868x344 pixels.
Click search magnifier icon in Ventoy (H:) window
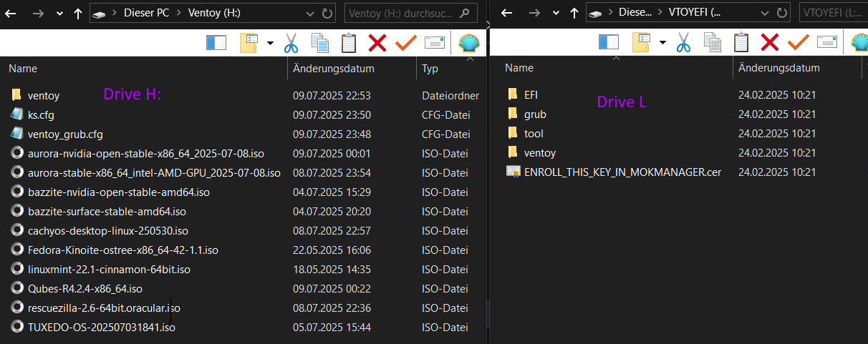pos(466,13)
